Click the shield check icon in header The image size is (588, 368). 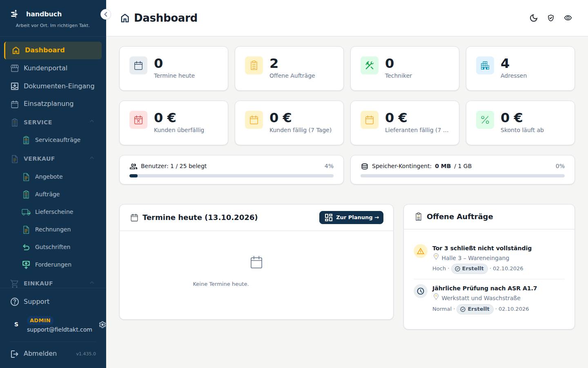point(551,18)
